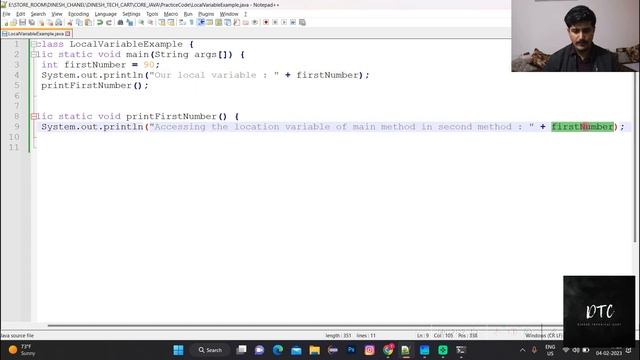
Task: Click 'Java source file' in status bar
Action: click(17, 336)
